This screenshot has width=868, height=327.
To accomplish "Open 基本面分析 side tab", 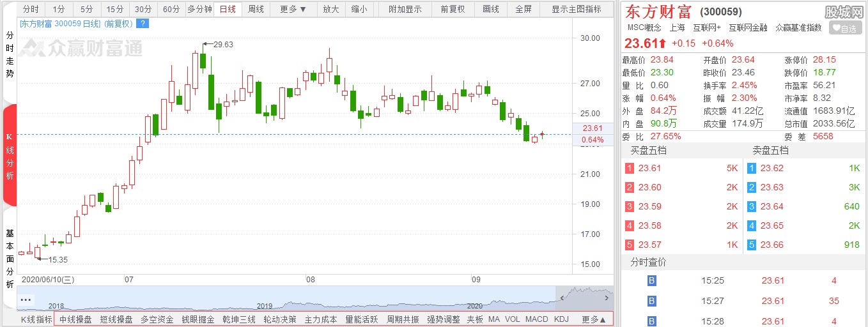I will tap(10, 259).
